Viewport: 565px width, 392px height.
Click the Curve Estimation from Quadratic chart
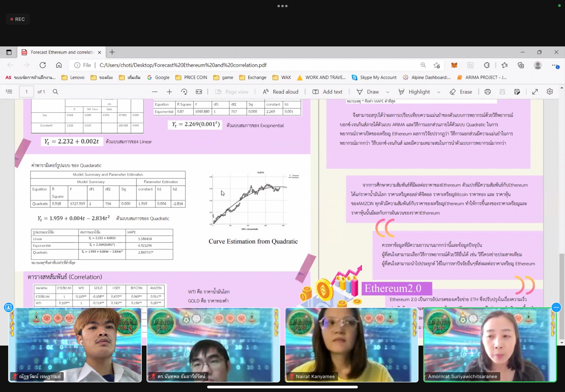[253, 200]
